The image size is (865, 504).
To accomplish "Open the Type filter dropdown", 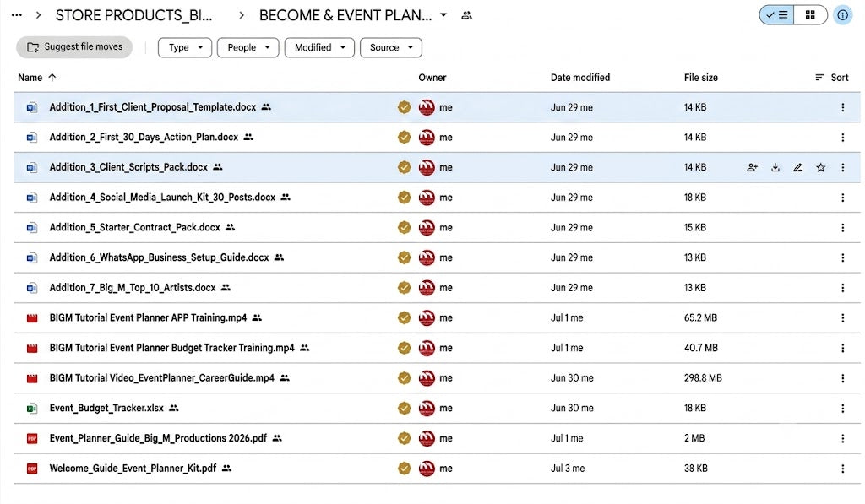I will point(185,47).
